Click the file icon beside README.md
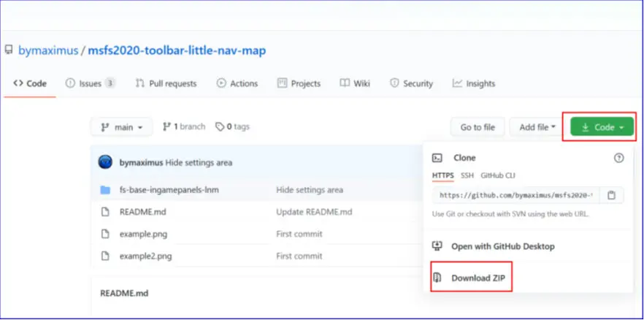Image resolution: width=644 pixels, height=320 pixels. [x=106, y=212]
